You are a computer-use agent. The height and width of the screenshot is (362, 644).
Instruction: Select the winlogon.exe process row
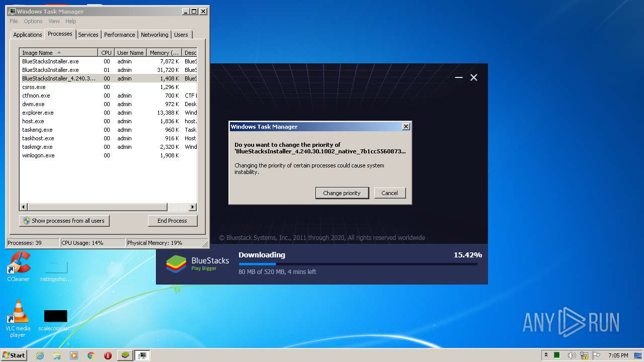108,155
